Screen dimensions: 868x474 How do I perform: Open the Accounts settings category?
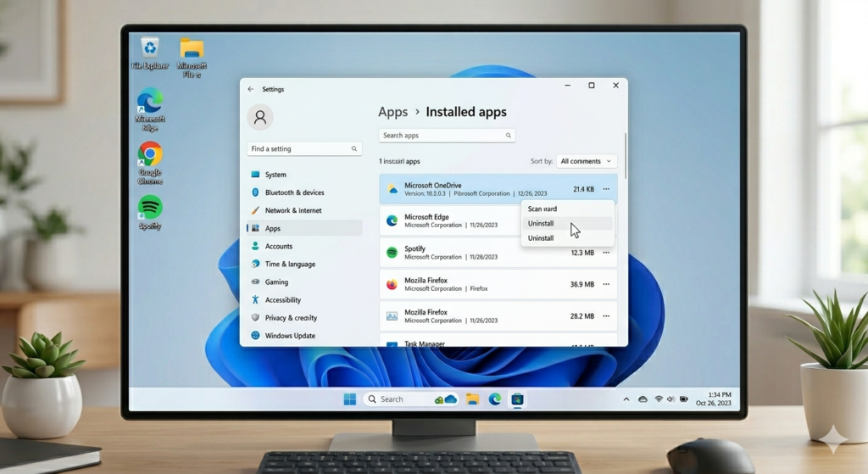[304, 246]
